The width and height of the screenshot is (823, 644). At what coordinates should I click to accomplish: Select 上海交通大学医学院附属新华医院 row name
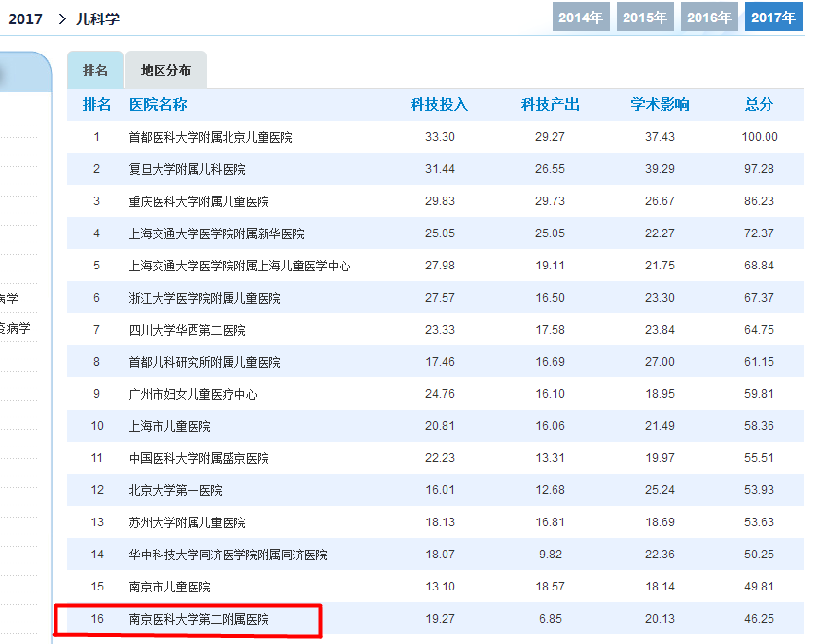pos(216,233)
